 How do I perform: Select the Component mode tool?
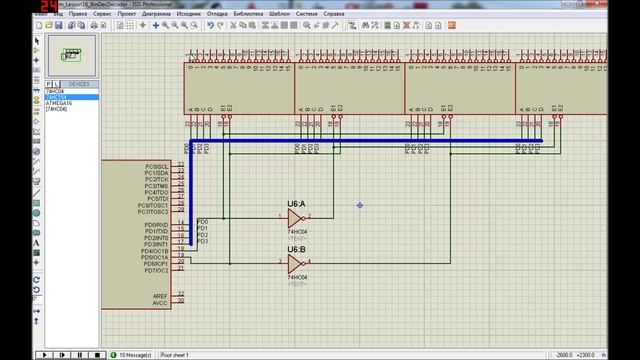point(37,51)
